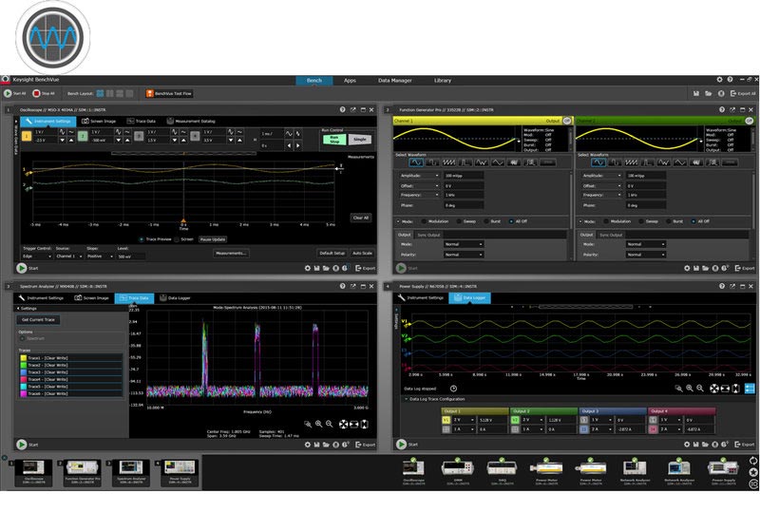Click Start in Oscilloscope panel
The height and width of the screenshot is (532, 760).
tap(28, 268)
